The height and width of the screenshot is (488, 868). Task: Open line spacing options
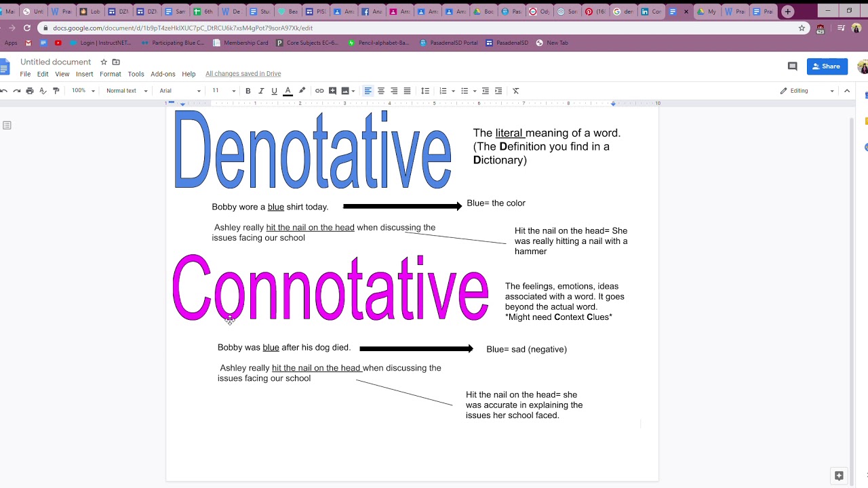click(x=425, y=91)
